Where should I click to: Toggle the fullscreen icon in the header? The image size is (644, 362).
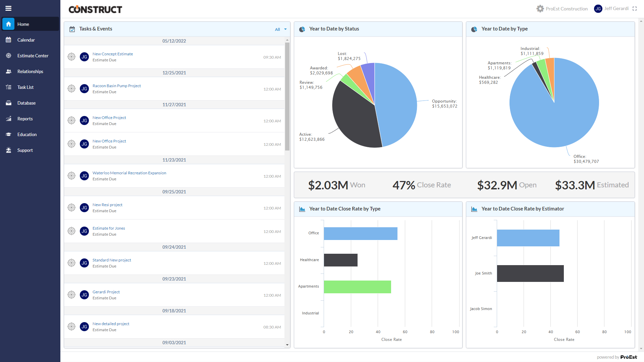(x=635, y=9)
